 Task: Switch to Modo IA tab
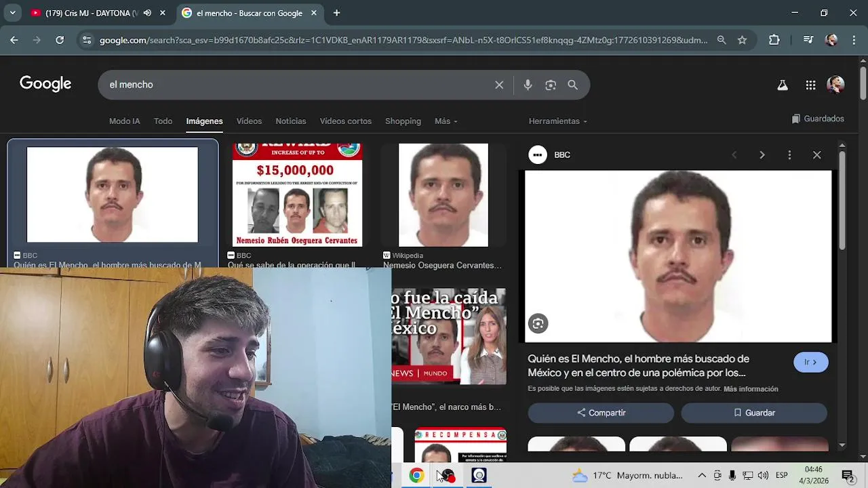[125, 121]
